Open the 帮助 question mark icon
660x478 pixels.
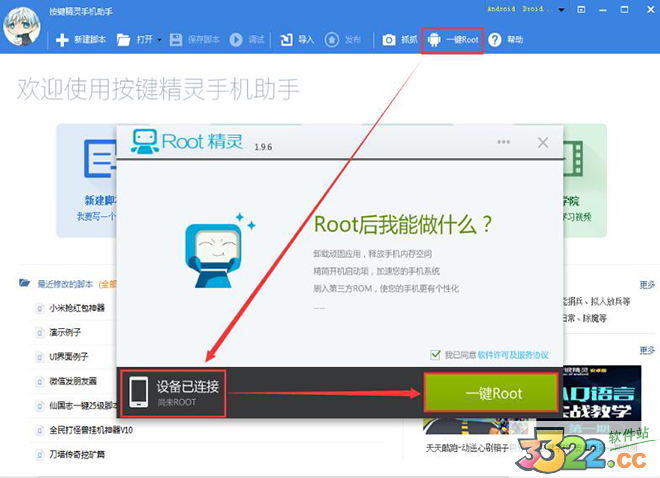coord(495,40)
